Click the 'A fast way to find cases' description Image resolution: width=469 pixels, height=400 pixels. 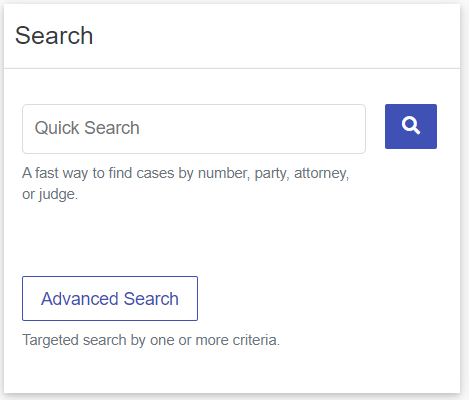(x=185, y=183)
